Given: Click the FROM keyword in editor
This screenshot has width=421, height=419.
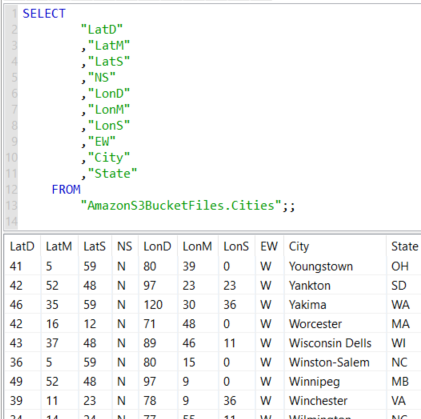Looking at the screenshot, I should 66,190.
